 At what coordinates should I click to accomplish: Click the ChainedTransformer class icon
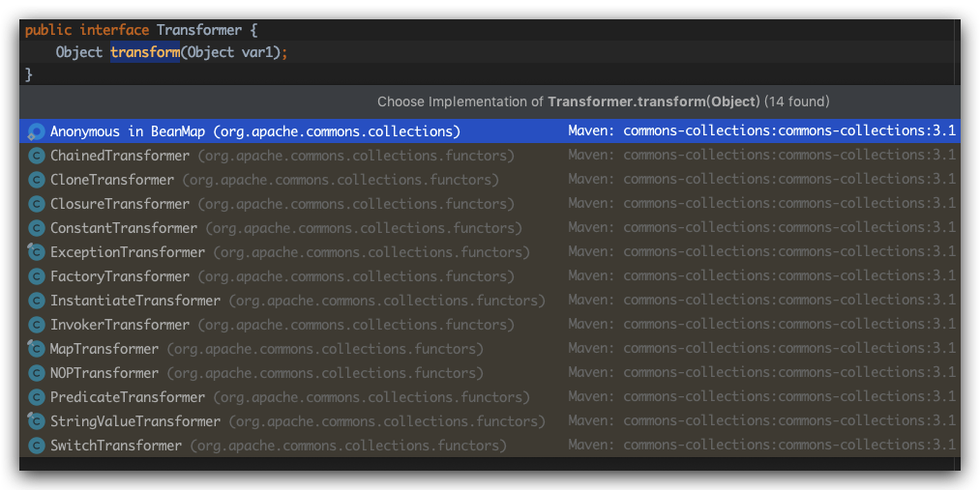pyautogui.click(x=37, y=156)
